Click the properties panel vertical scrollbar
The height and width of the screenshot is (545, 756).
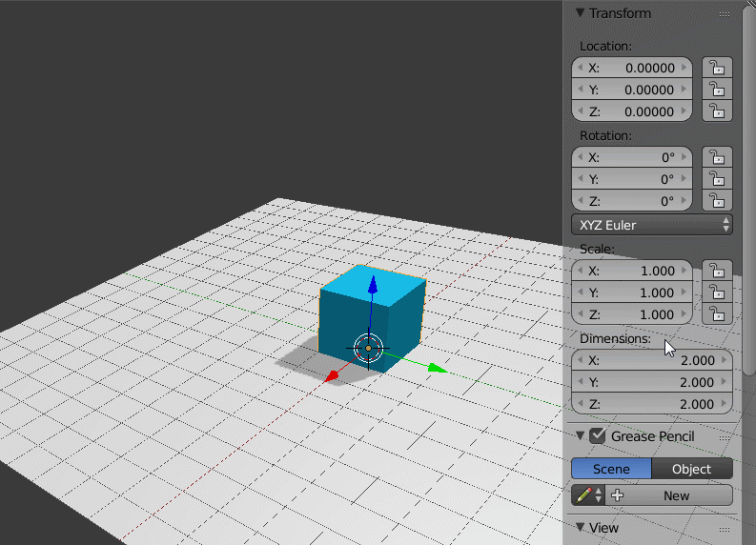pyautogui.click(x=749, y=192)
